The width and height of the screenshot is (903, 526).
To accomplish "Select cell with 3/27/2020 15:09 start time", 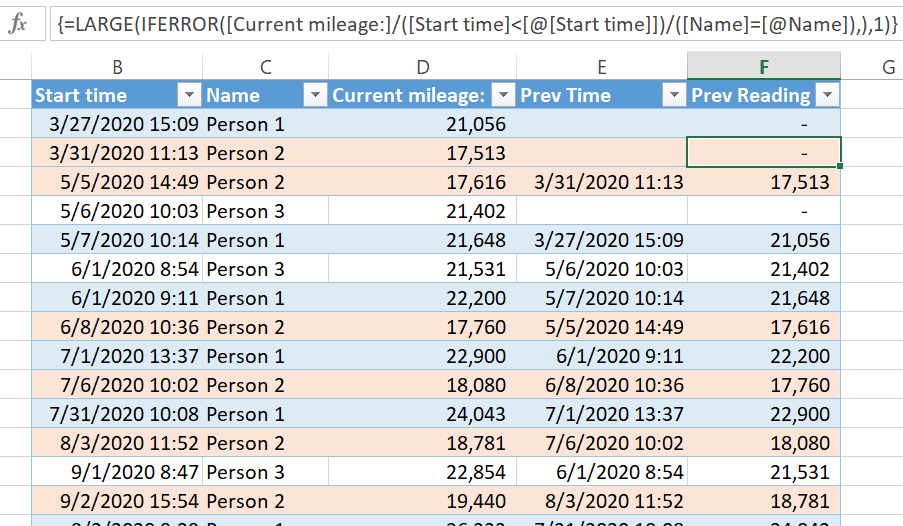I will 117,124.
